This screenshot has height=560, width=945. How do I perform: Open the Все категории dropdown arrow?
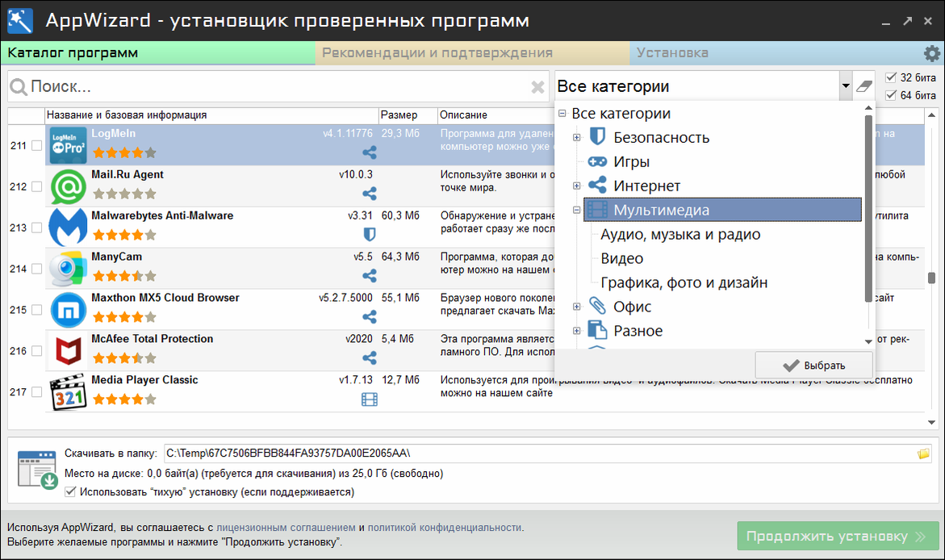[x=846, y=86]
